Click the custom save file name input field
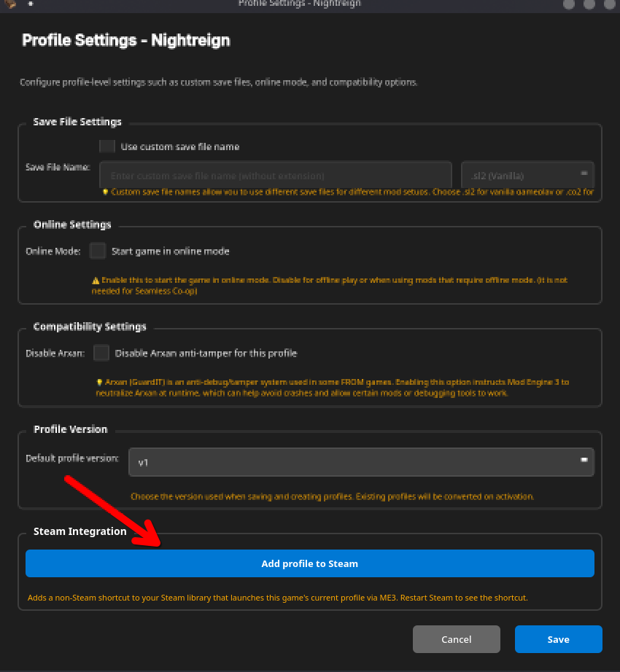The height and width of the screenshot is (672, 620). (x=277, y=175)
